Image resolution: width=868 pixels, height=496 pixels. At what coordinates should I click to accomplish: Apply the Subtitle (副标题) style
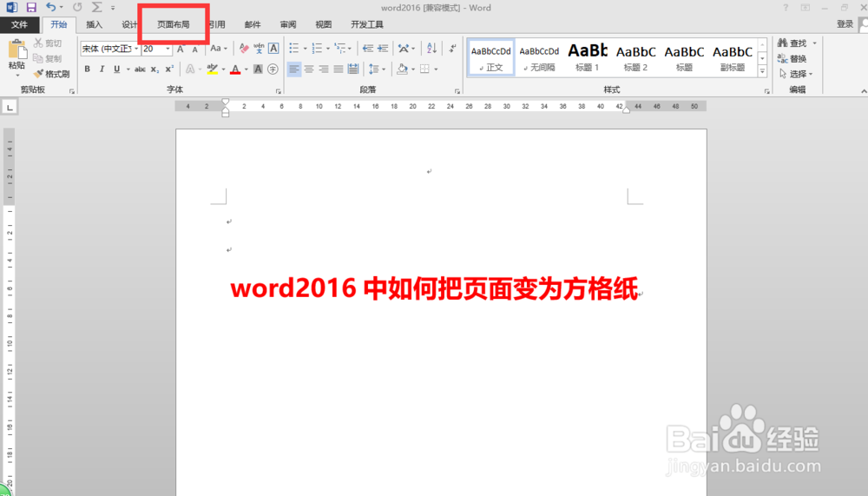pos(733,57)
